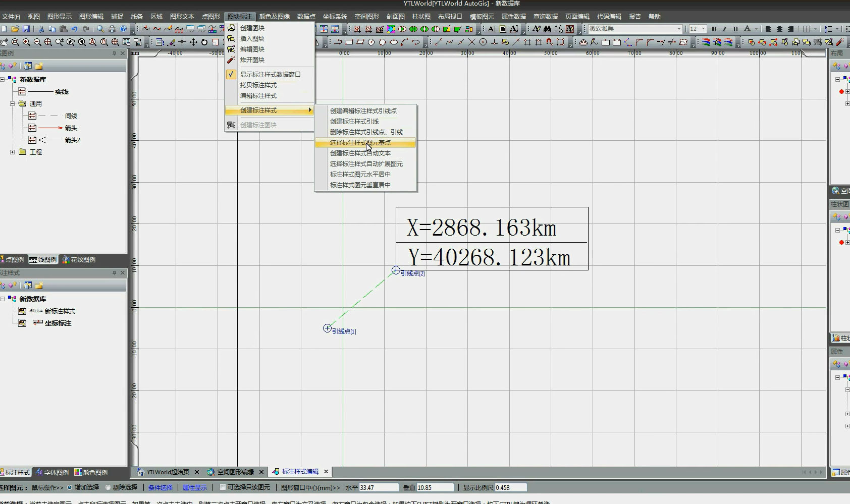Select the ellipse drawing tool
Viewport: 850px width, 504px height.
394,42
